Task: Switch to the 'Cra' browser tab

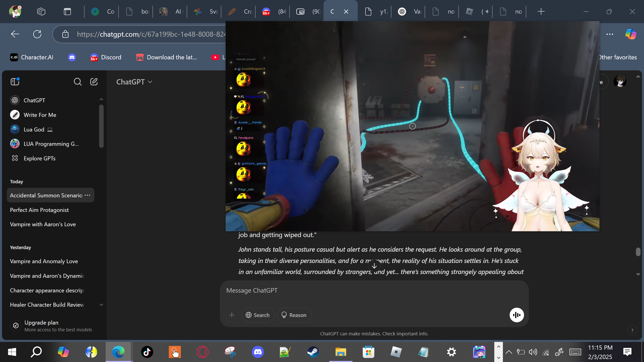Action: (x=239, y=12)
